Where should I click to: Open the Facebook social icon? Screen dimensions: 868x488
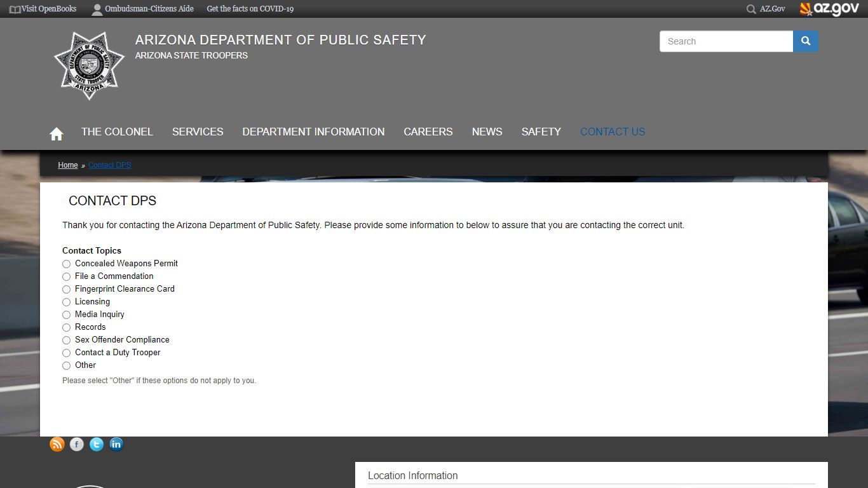77,444
